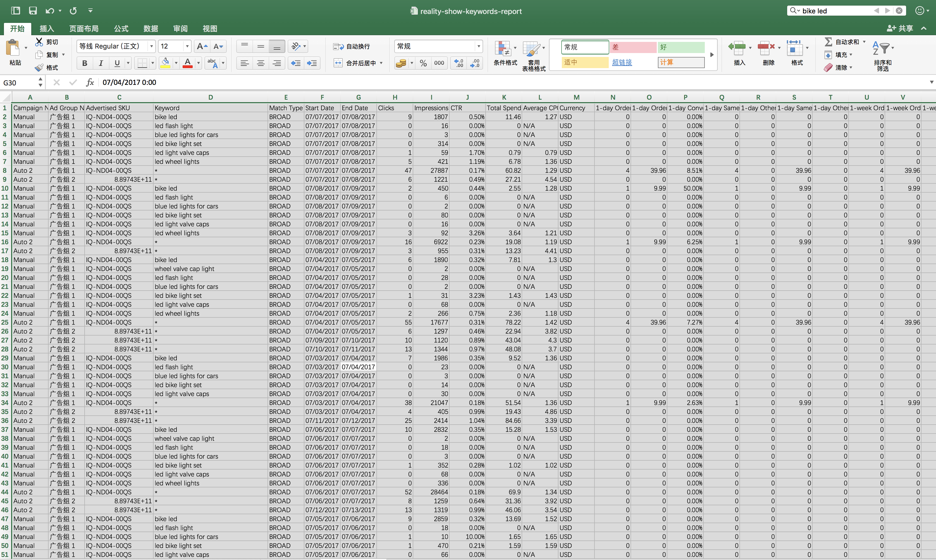This screenshot has height=560, width=936.
Task: Open the font name dropdown
Action: (151, 46)
